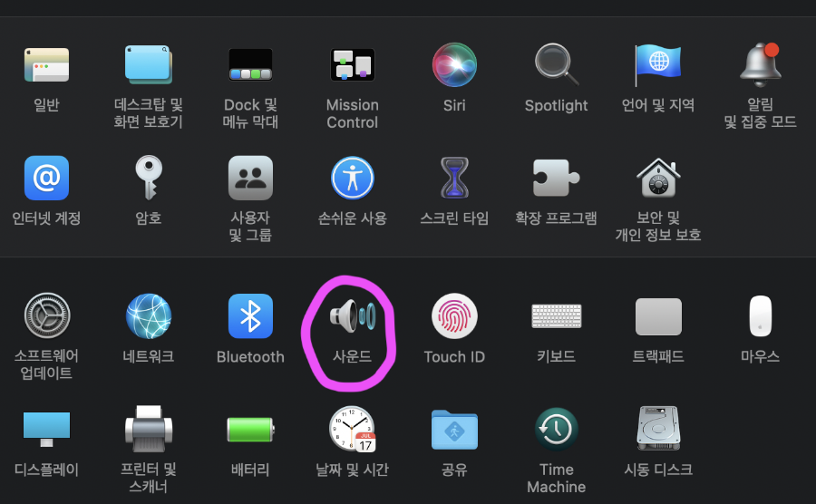The width and height of the screenshot is (816, 504).
Task: Open Mission Control preferences
Action: 353,65
